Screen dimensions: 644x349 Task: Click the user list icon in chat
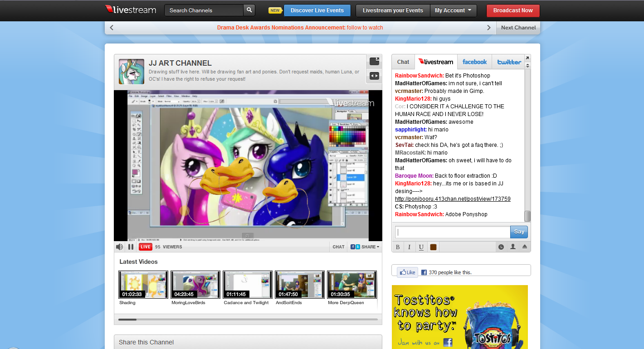pos(513,247)
